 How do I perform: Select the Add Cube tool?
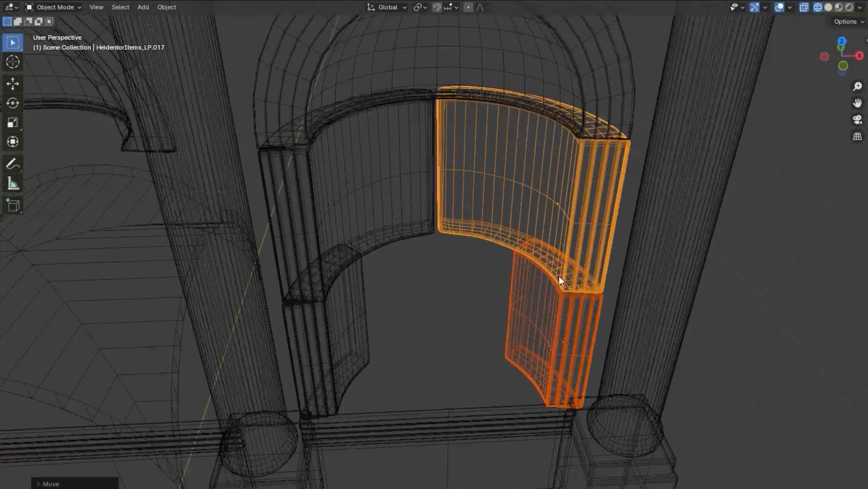[x=12, y=205]
